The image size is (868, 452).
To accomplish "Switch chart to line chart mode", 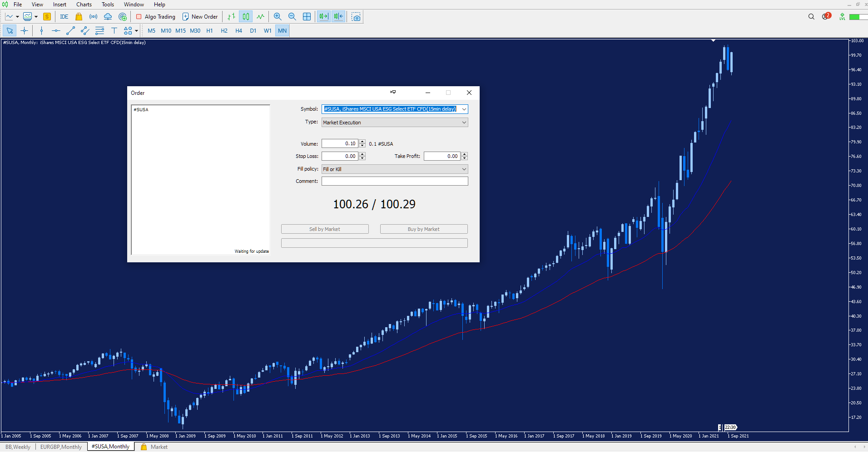I will (x=260, y=17).
